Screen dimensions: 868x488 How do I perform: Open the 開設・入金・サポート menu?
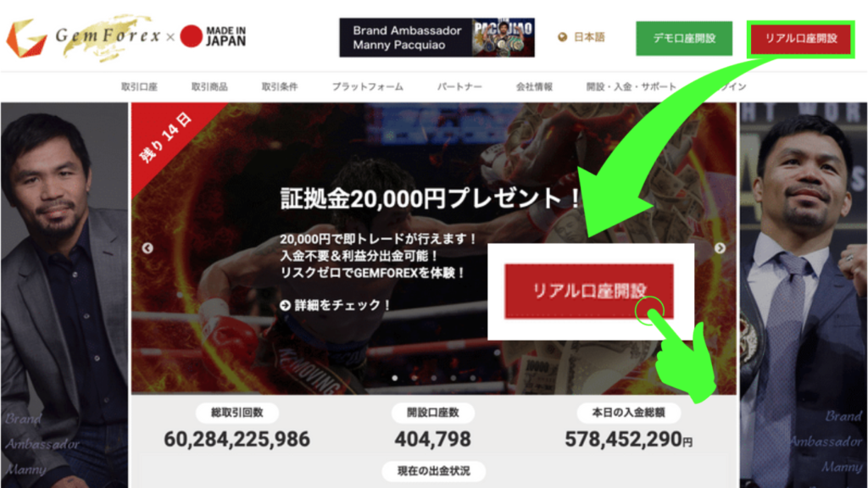point(631,87)
